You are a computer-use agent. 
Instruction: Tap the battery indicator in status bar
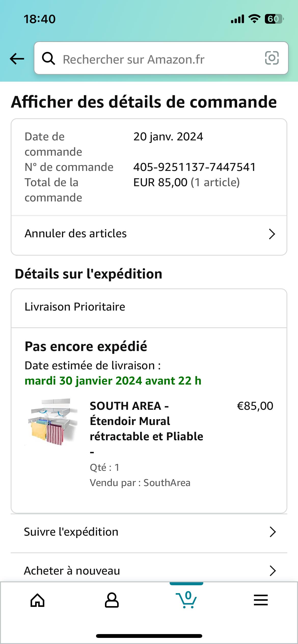(x=274, y=19)
